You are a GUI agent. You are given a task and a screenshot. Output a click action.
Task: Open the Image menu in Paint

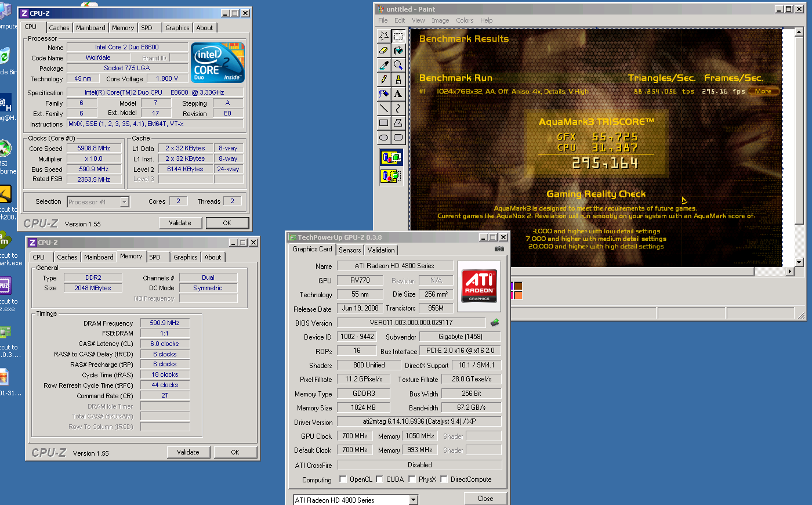tap(440, 20)
